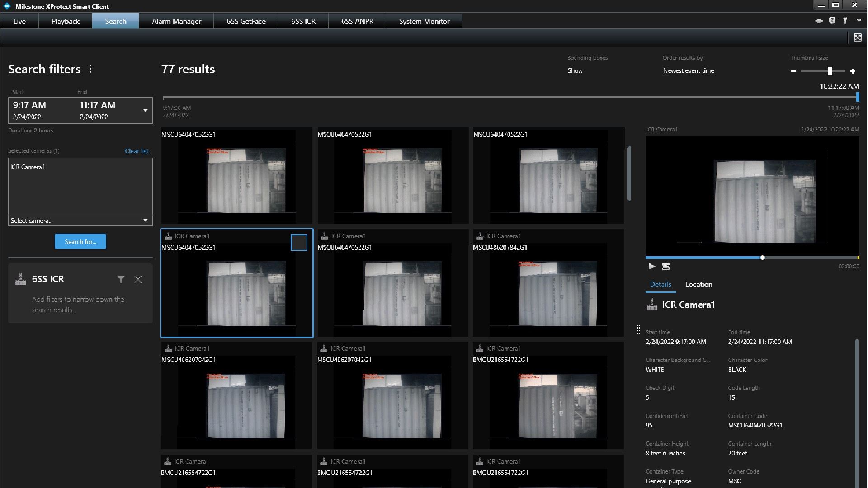Switch to the Location tab in details

coord(698,284)
